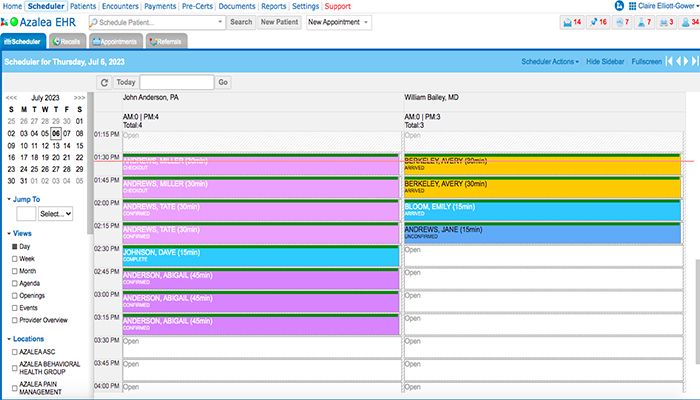Switch to the Recalls tab

pos(67,41)
